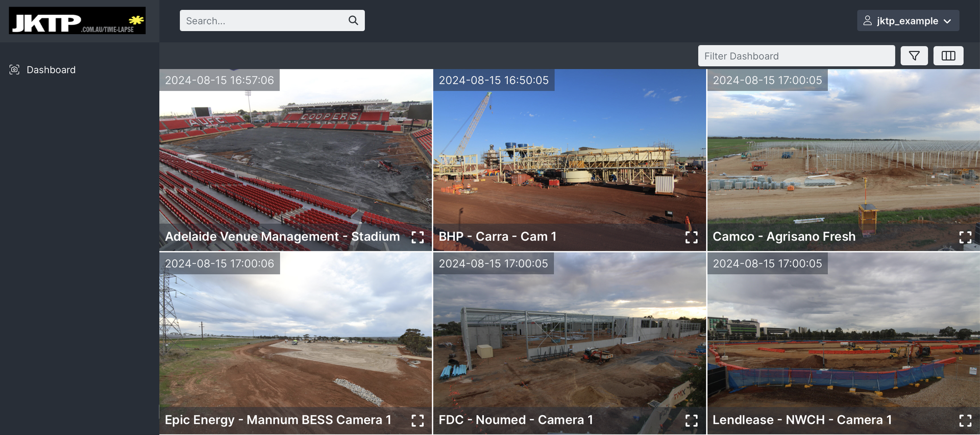Click the Lendlease tile's 17:00:05 timestamp

click(x=767, y=263)
